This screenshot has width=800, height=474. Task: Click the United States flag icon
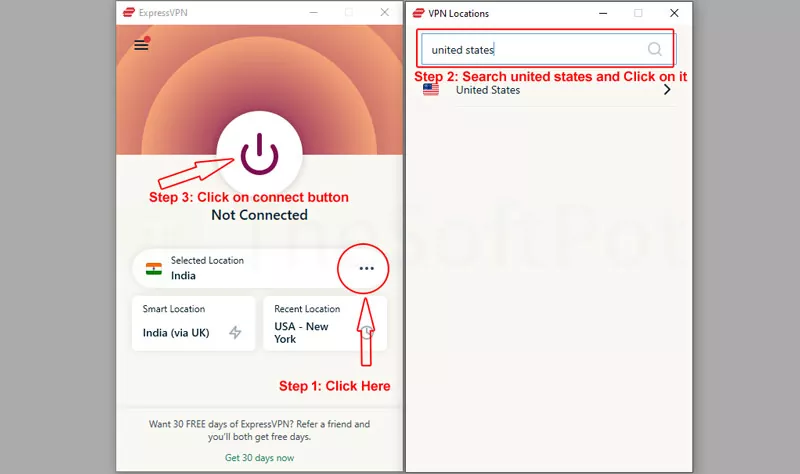point(431,90)
